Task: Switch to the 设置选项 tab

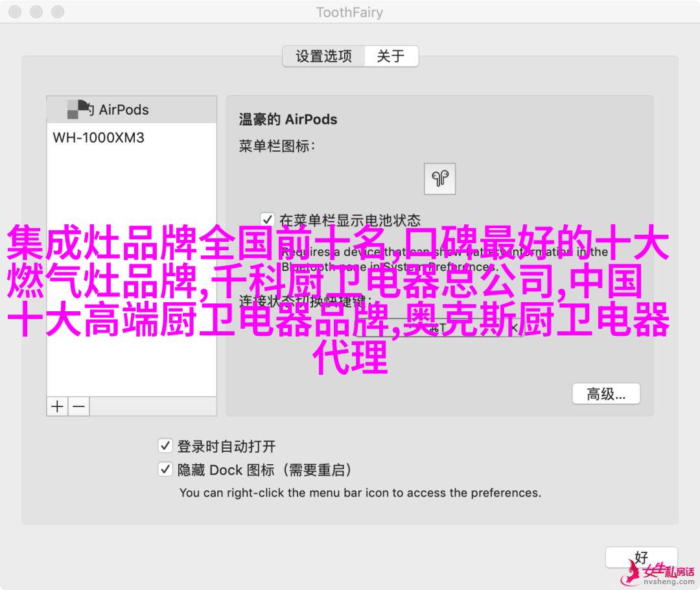Action: pos(323,56)
